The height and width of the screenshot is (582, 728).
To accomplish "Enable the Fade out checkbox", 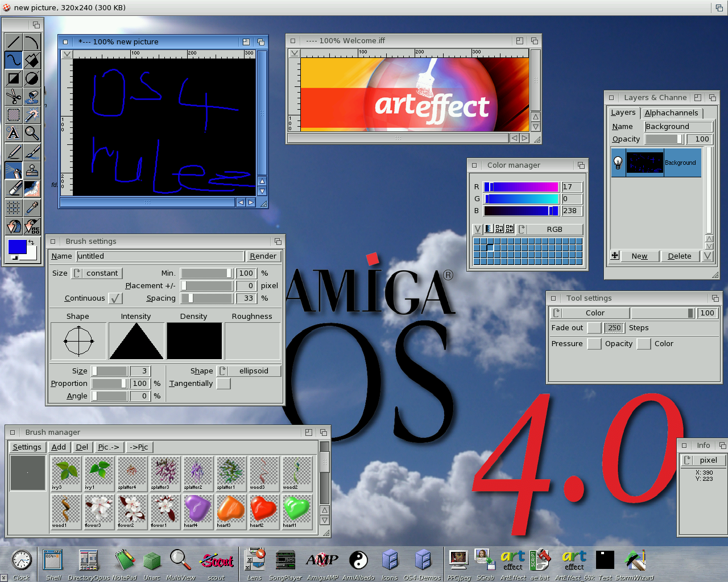I will pyautogui.click(x=594, y=328).
